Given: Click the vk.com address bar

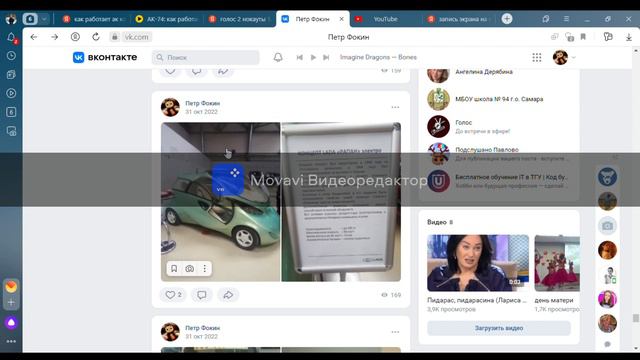Looking at the screenshot, I should (x=136, y=37).
